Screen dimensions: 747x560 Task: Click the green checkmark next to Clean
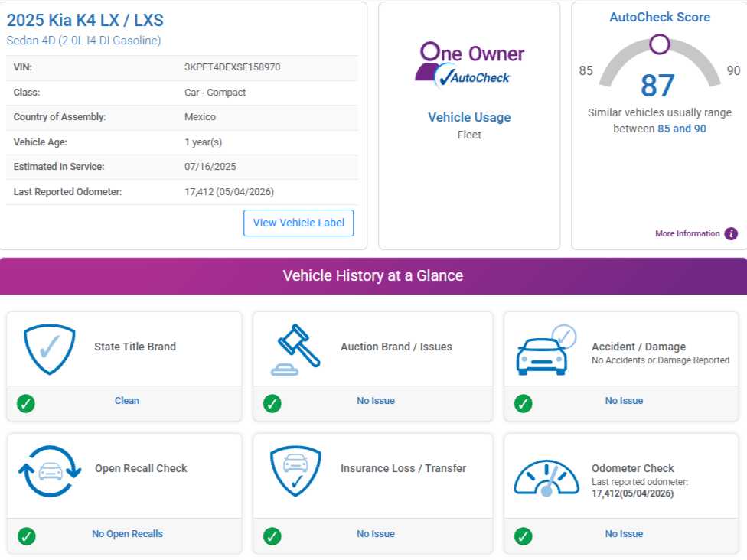[26, 403]
